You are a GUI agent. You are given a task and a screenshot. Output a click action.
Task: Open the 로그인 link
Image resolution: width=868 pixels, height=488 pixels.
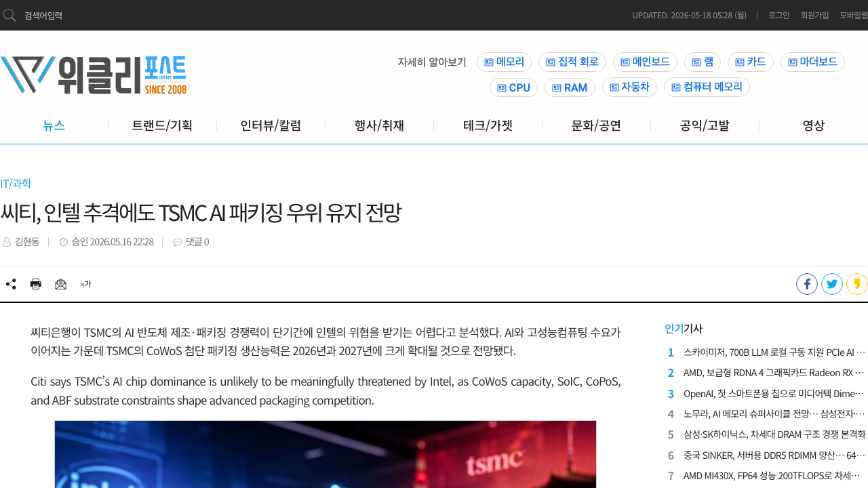(x=779, y=15)
